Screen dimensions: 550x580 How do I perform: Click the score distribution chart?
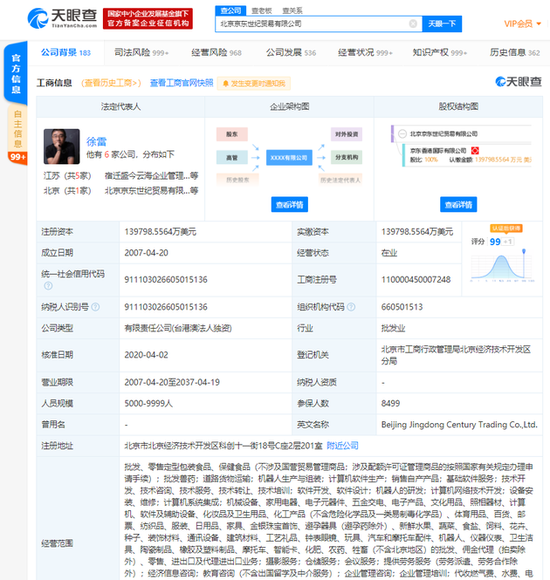[x=502, y=267]
